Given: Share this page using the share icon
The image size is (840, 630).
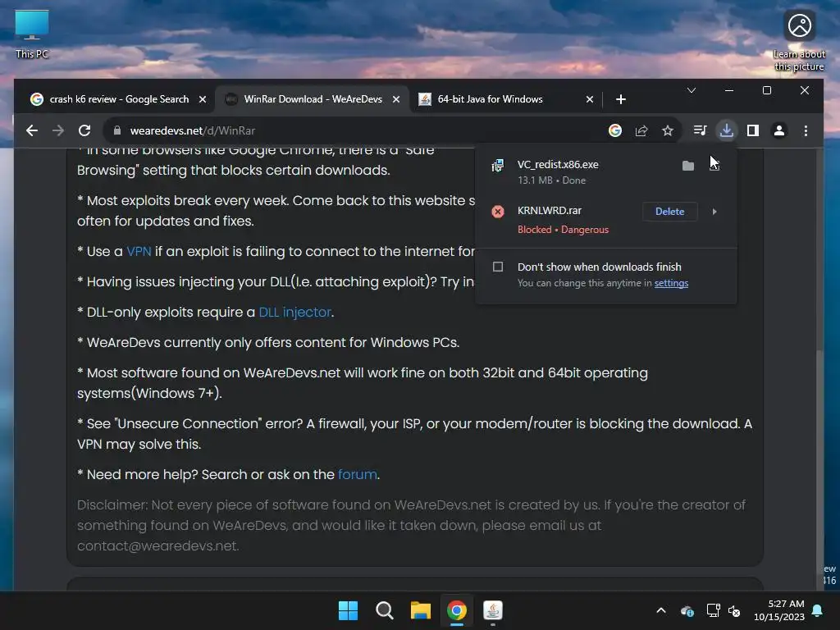Looking at the screenshot, I should tap(641, 130).
